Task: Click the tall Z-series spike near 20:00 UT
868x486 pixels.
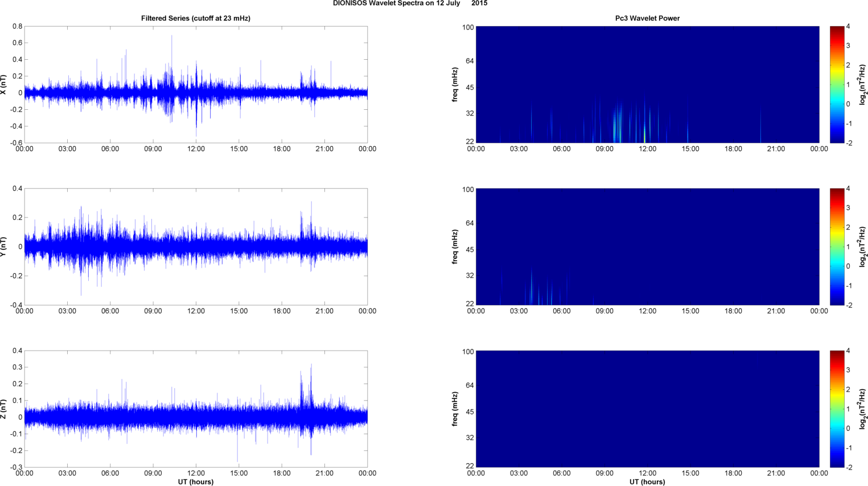Action: 311,393
